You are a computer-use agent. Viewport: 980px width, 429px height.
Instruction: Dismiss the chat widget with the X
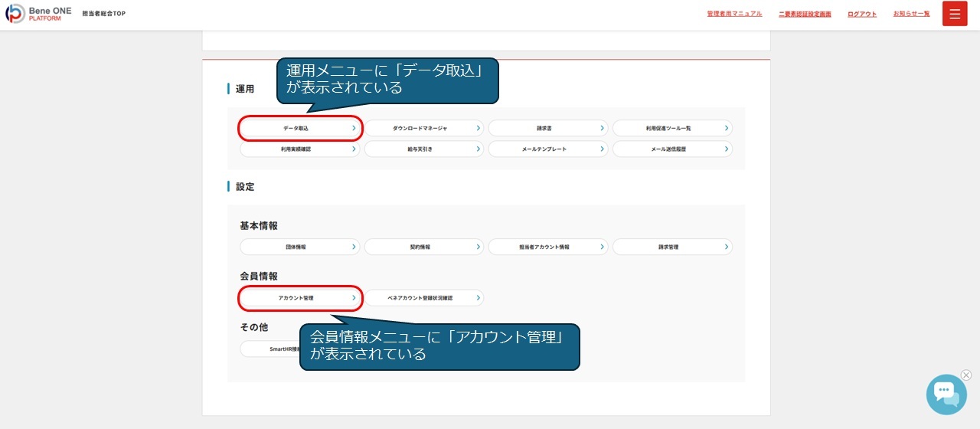[966, 375]
